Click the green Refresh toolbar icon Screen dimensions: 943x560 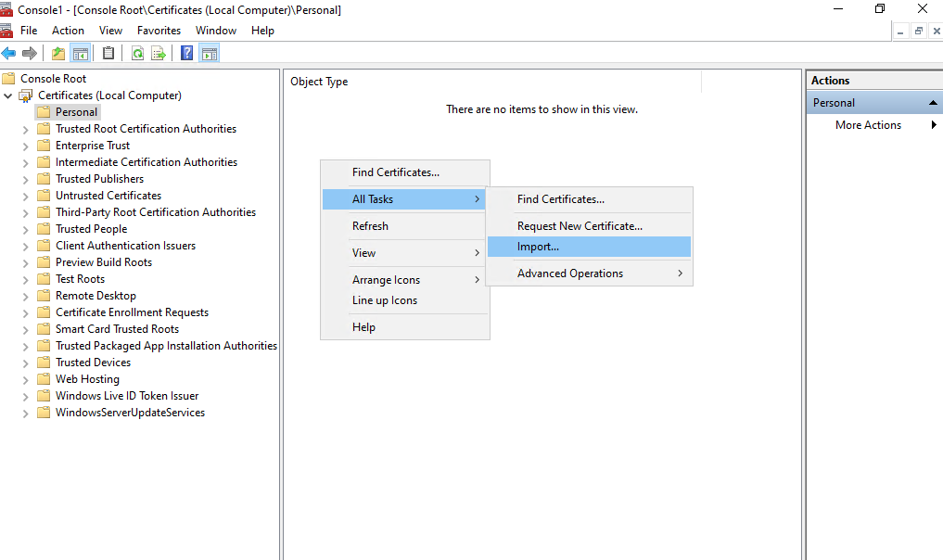coord(138,54)
